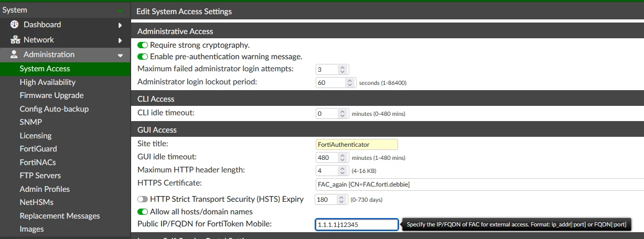Adjust HSTS Expiry days stepper
The image size is (644, 239).
[341, 199]
